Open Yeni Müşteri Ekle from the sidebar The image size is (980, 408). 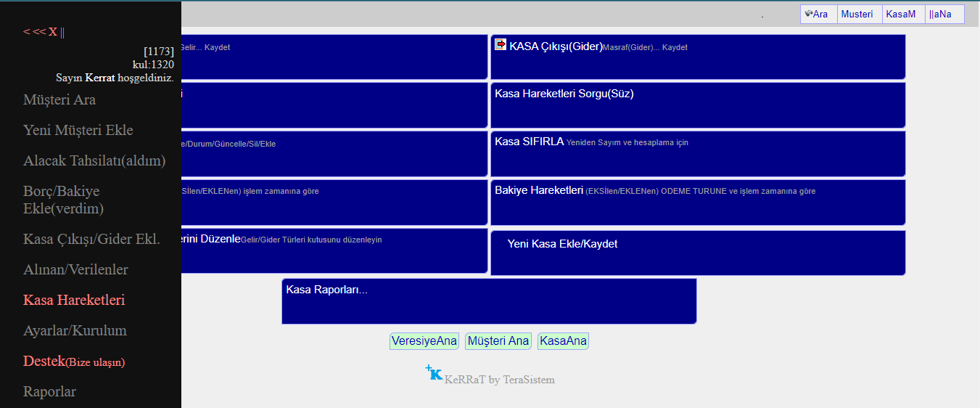point(78,131)
